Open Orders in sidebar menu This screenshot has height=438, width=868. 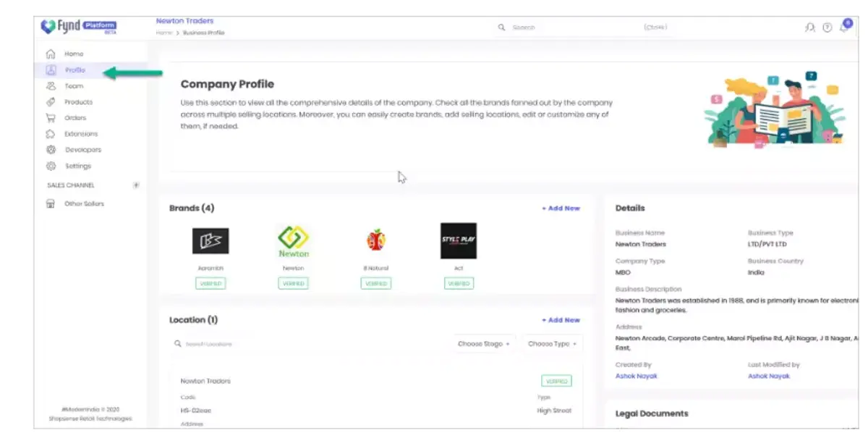click(75, 118)
